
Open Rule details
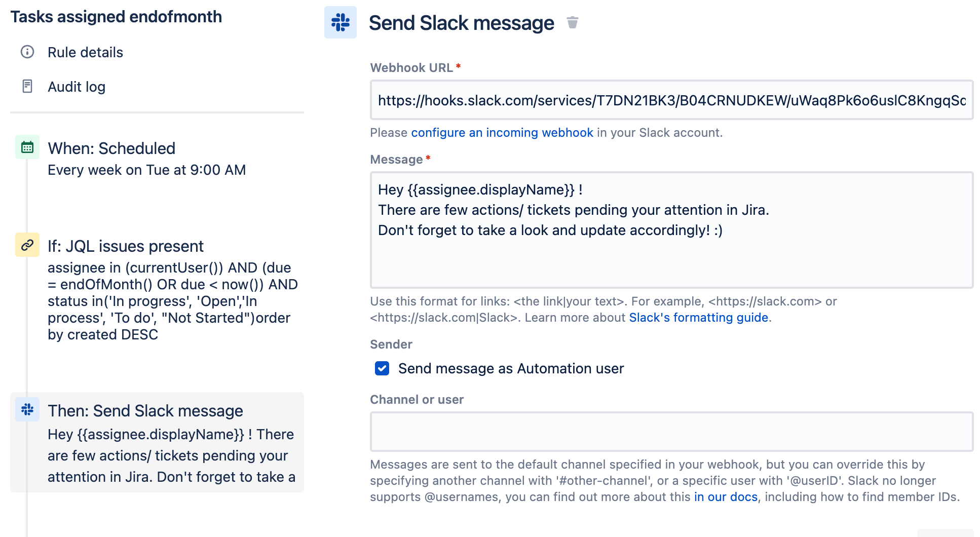tap(85, 52)
